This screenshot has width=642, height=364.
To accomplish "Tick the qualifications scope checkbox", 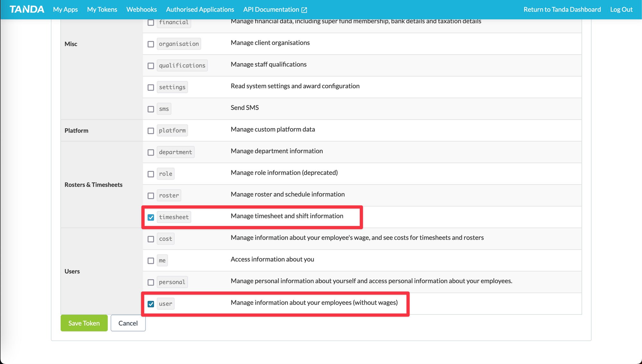I will point(151,66).
